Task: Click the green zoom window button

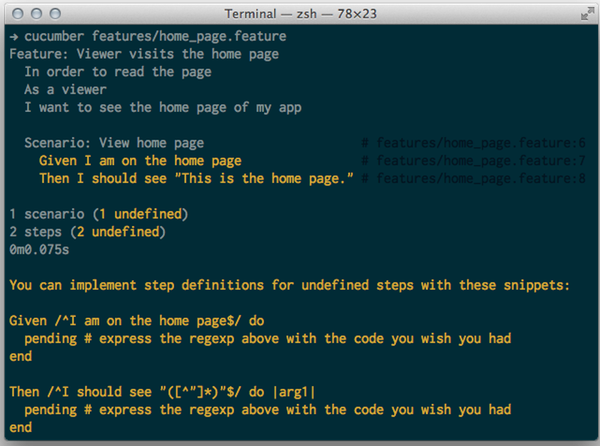Action: point(55,14)
